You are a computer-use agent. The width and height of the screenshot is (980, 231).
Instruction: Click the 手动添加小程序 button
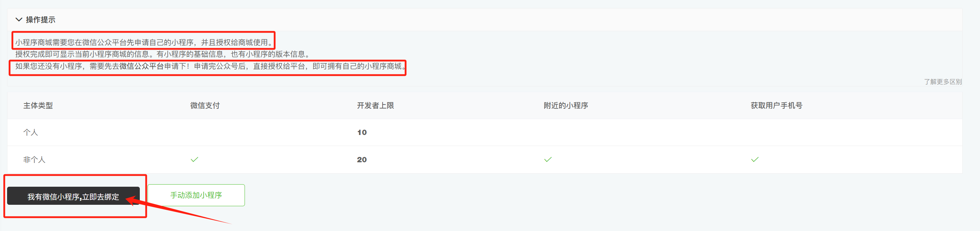click(x=196, y=195)
